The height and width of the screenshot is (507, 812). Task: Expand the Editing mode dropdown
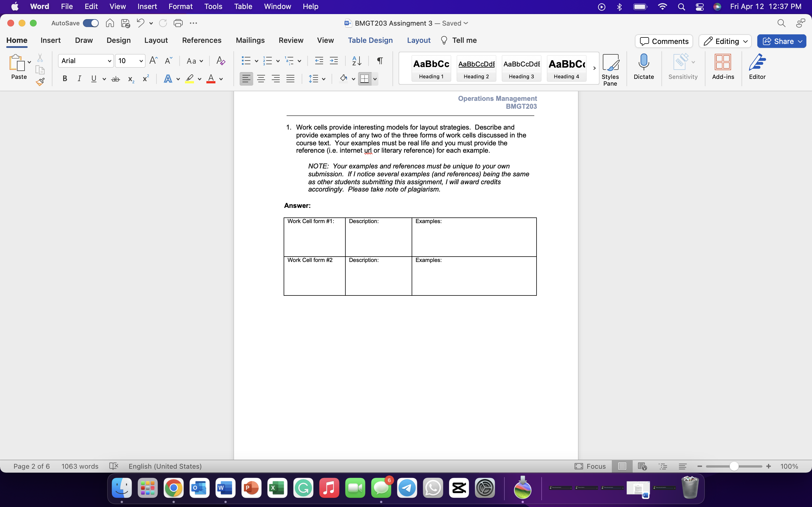point(745,41)
